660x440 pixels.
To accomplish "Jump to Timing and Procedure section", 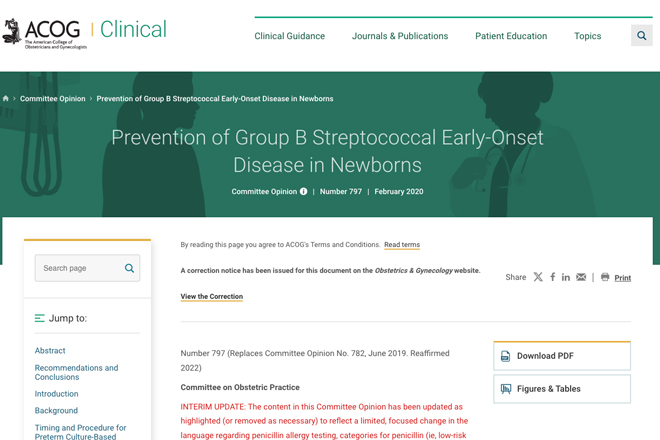I will click(x=80, y=432).
